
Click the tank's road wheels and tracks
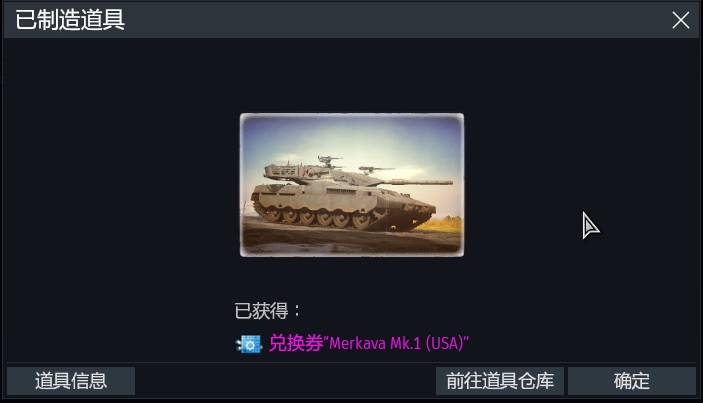(x=323, y=217)
